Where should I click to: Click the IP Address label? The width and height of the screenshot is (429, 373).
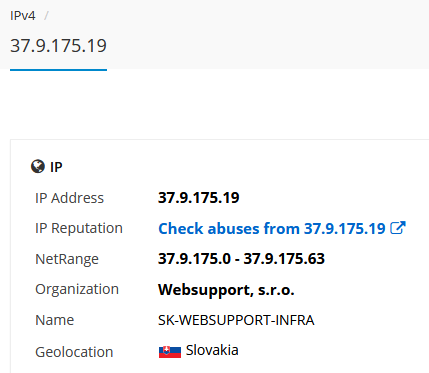coord(70,198)
